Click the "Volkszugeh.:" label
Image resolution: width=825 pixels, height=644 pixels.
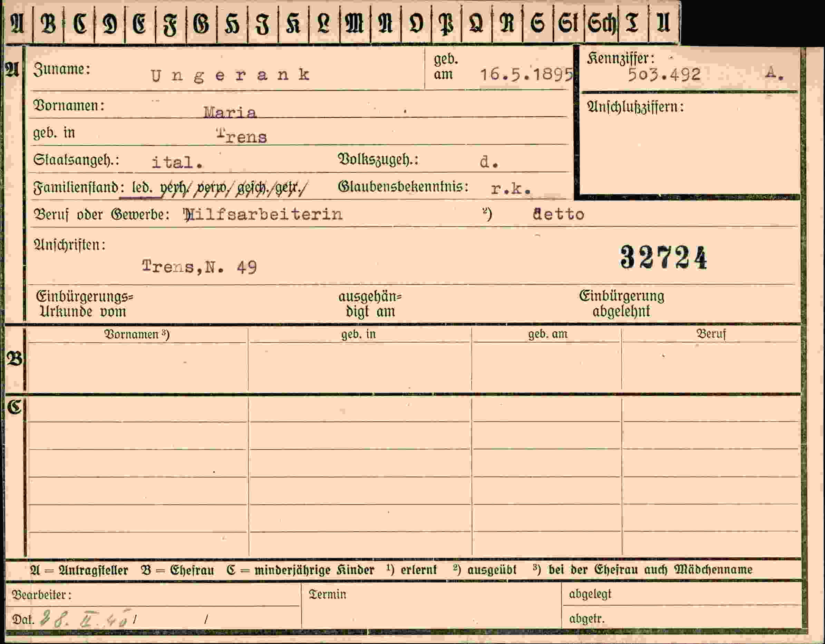pos(378,160)
